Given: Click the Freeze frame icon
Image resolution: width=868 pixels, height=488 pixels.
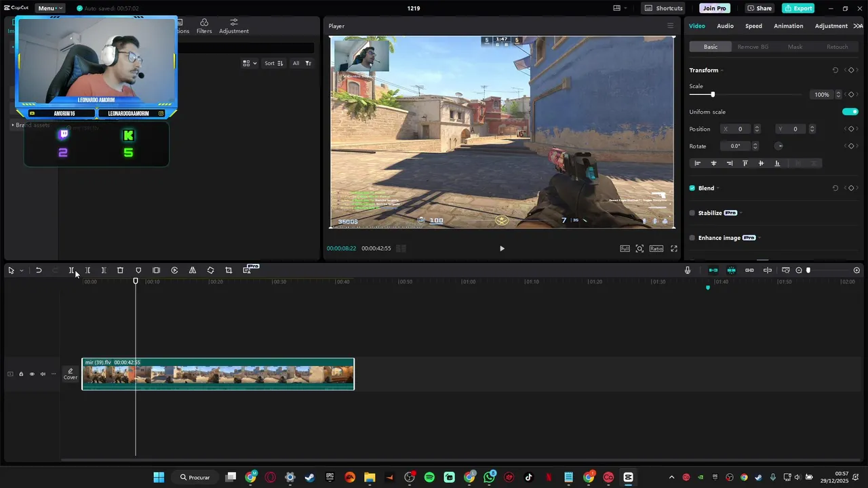Looking at the screenshot, I should (156, 270).
